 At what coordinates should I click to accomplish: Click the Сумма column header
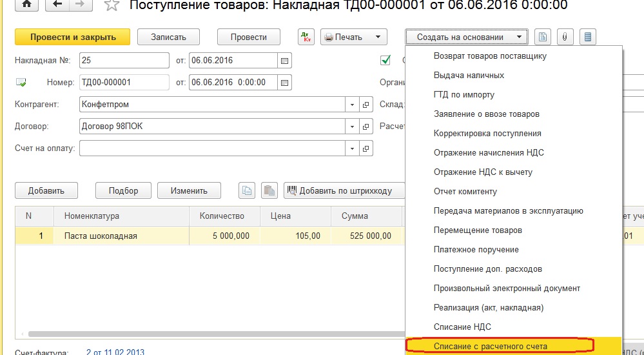tap(366, 216)
